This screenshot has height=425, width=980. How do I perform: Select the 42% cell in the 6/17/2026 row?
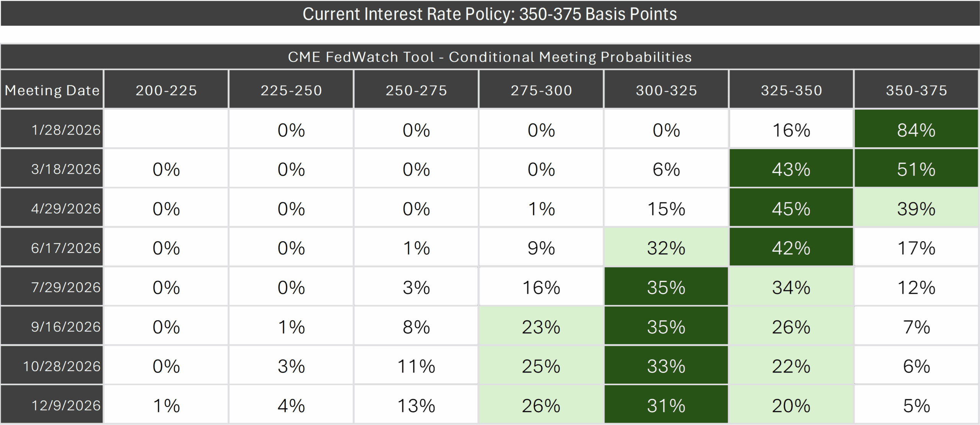tap(791, 248)
